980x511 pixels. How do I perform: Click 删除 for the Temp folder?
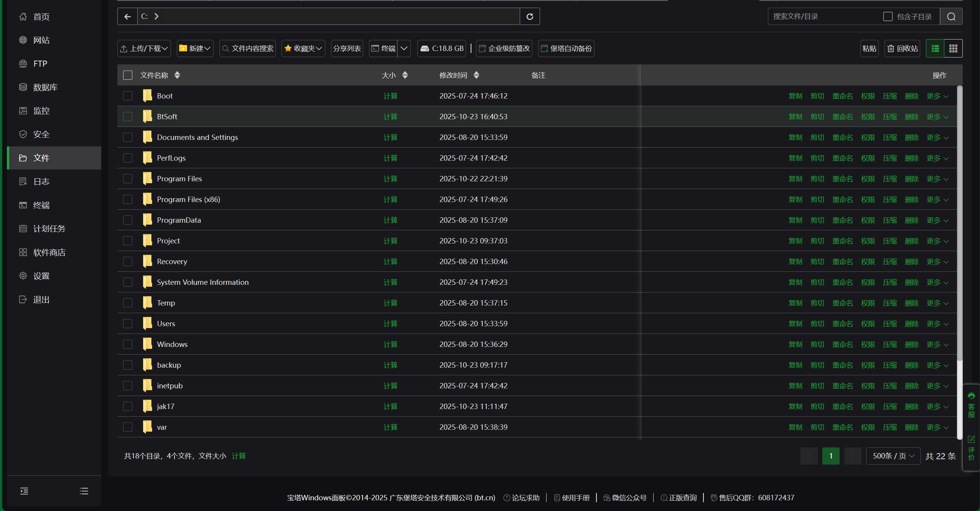click(911, 303)
